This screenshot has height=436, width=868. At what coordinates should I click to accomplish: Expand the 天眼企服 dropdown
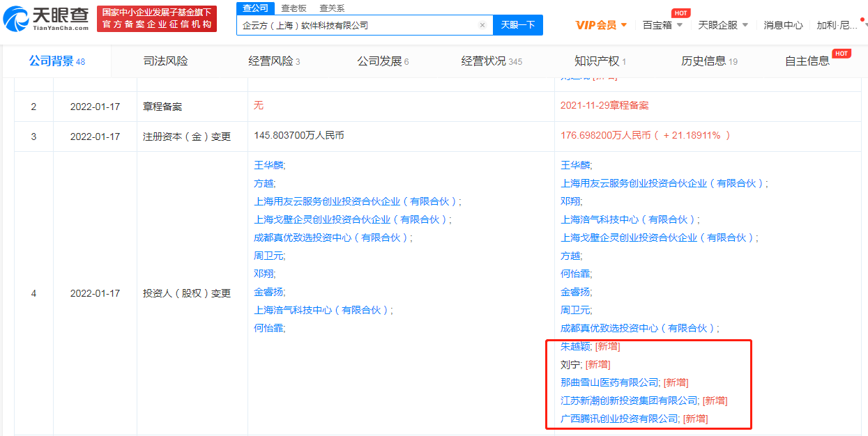point(723,25)
